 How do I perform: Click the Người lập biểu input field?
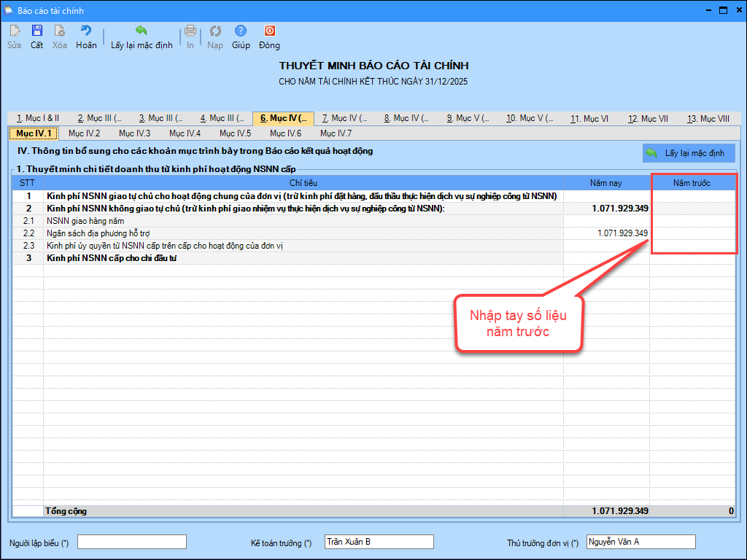(132, 542)
